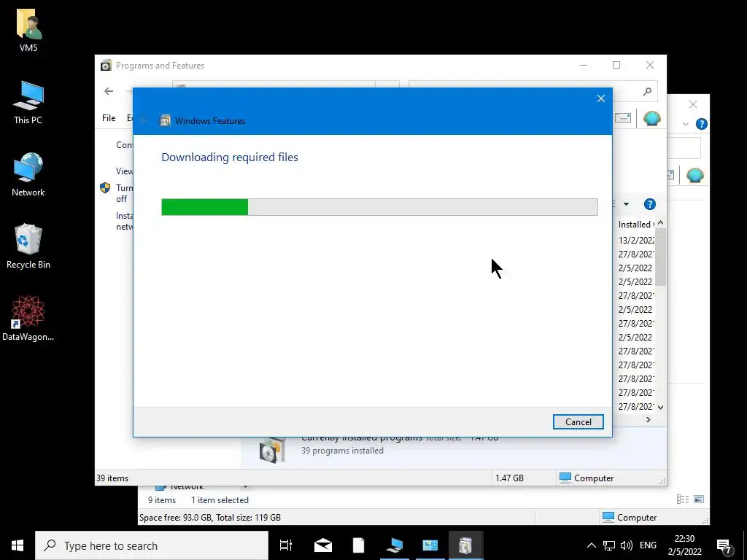Image resolution: width=747 pixels, height=560 pixels.
Task: Maximize the Programs and Features window
Action: pyautogui.click(x=616, y=65)
